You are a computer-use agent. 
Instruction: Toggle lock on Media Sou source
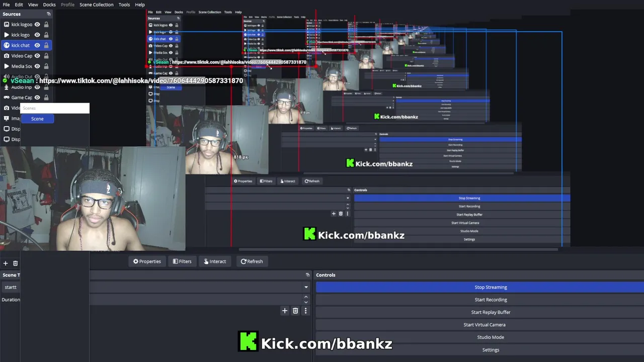click(46, 66)
